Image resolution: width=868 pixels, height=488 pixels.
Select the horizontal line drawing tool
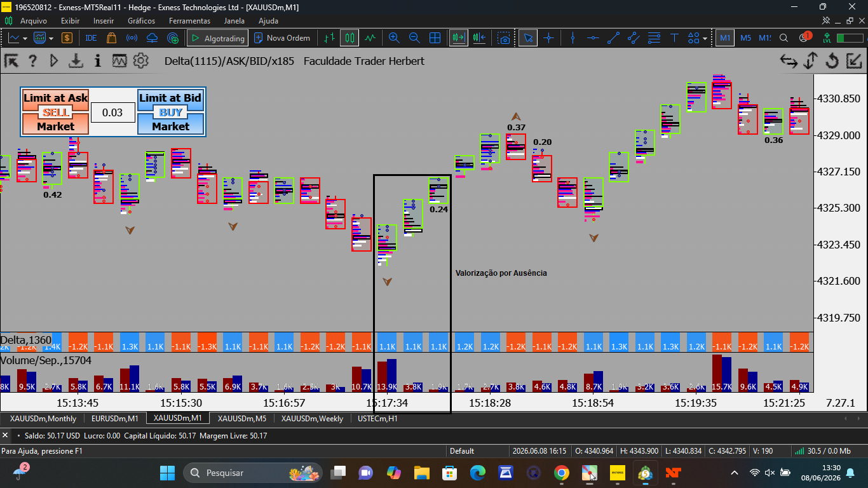(593, 38)
